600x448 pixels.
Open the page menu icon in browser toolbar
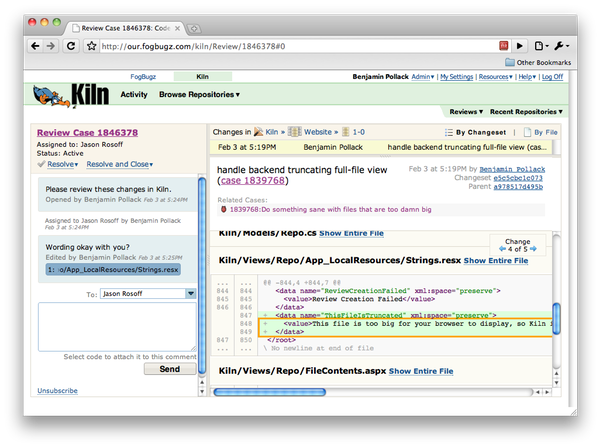tap(541, 46)
